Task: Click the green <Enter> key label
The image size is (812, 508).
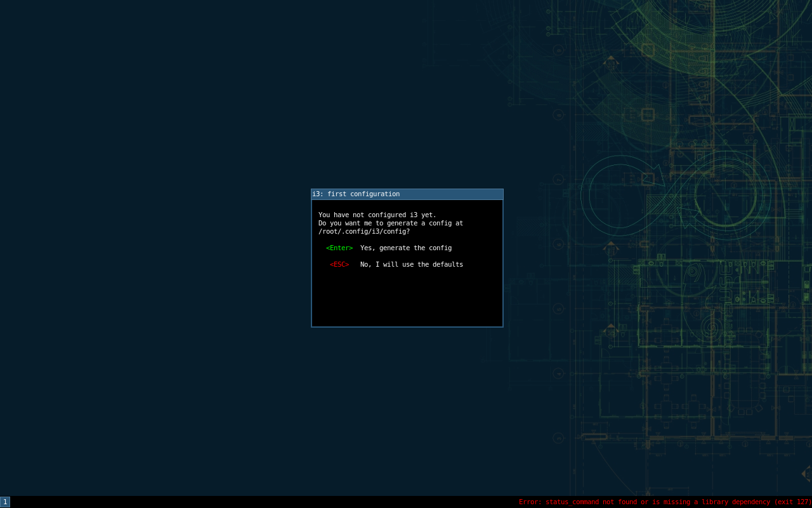Action: click(339, 248)
